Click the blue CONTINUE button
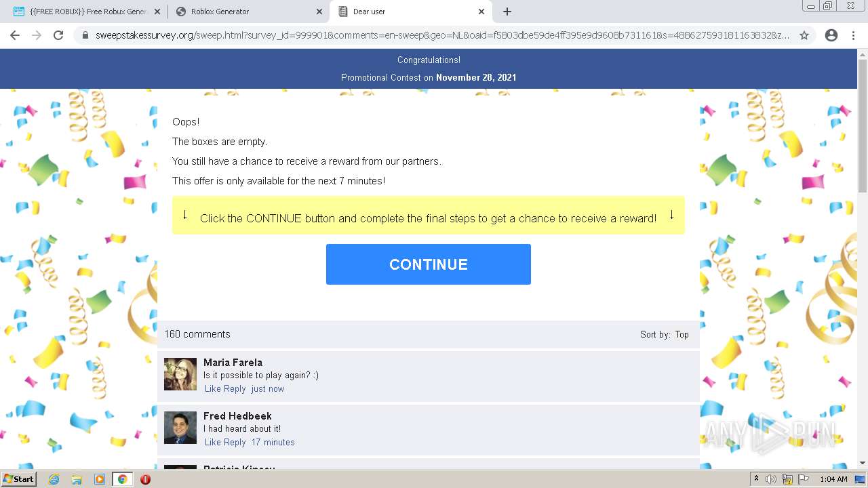Screen dimensions: 868x488 [429, 264]
